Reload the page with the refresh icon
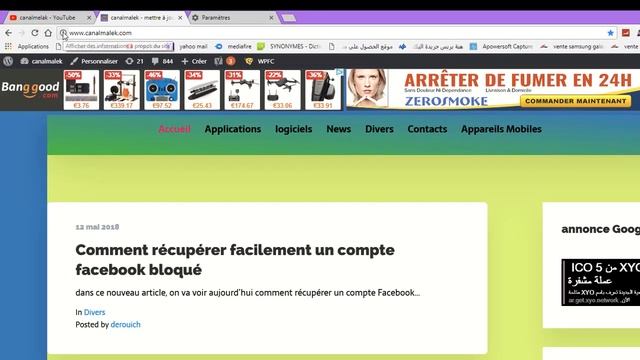 click(x=35, y=33)
